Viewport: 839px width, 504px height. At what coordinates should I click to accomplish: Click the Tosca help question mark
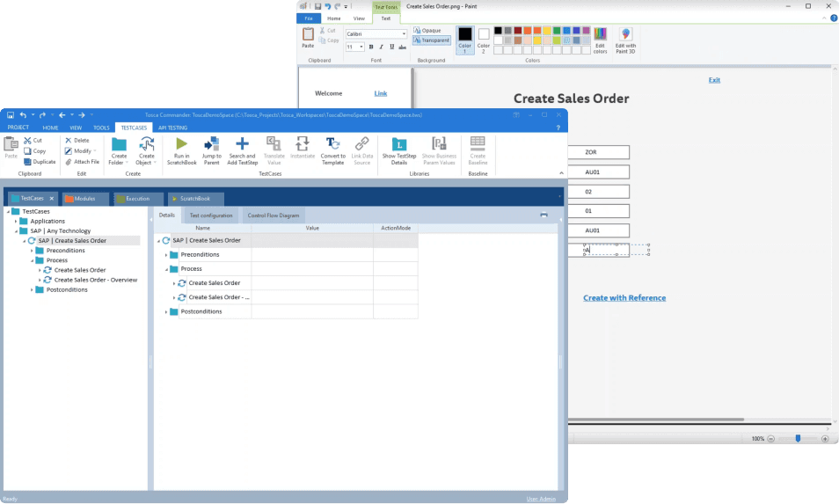click(x=558, y=128)
